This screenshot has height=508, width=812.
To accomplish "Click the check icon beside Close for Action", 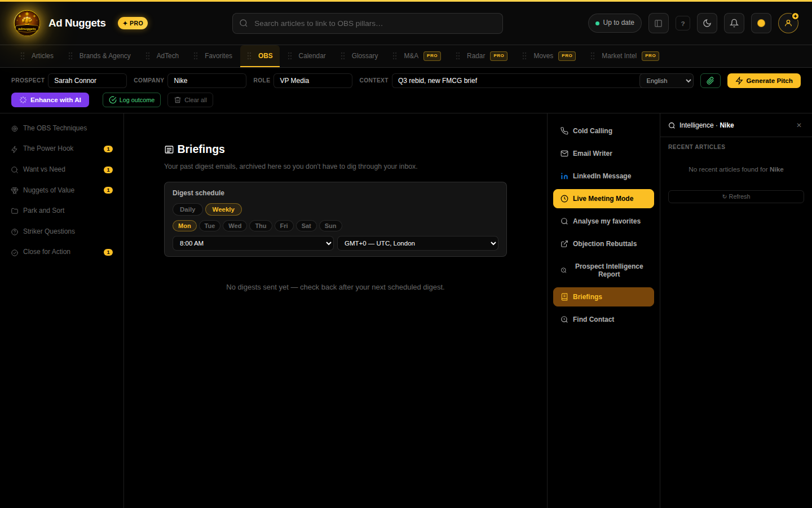I will click(15, 252).
